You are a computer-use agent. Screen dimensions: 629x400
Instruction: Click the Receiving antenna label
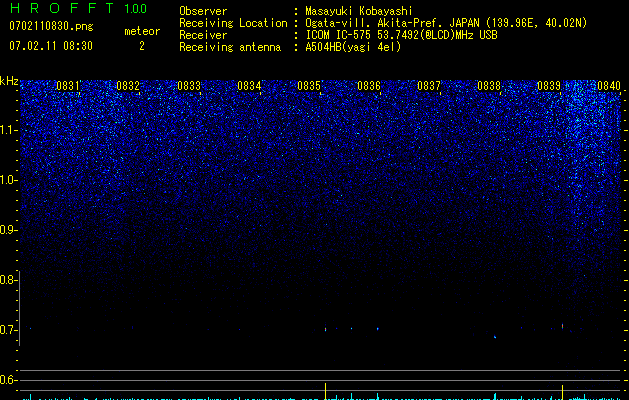pyautogui.click(x=230, y=47)
